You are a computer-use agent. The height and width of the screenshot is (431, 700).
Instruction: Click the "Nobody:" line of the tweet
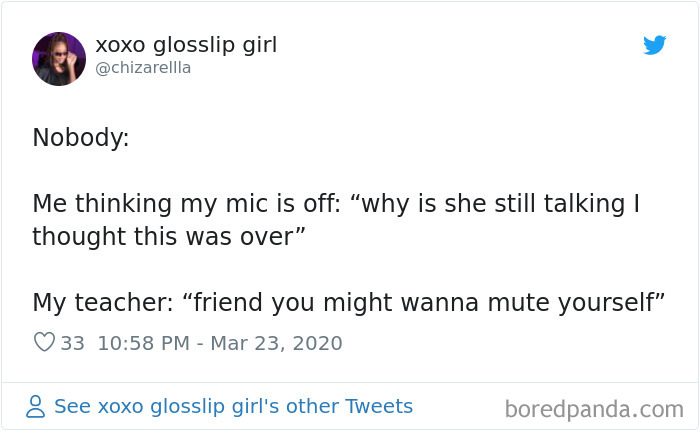click(x=81, y=137)
